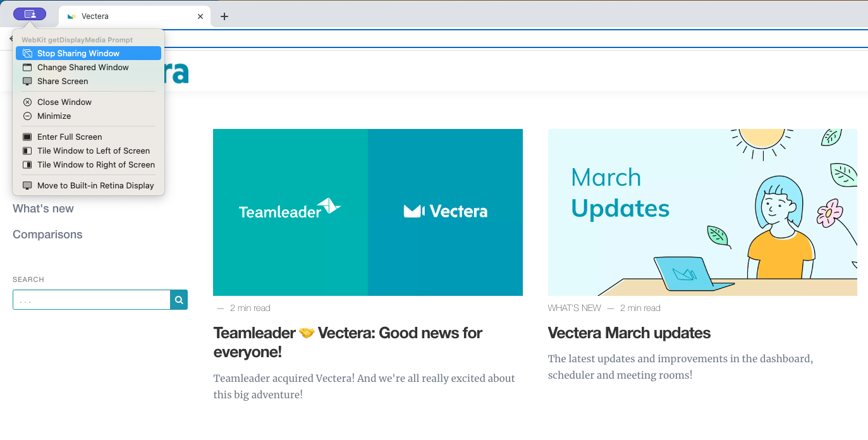Image resolution: width=868 pixels, height=440 pixels.
Task: Click the browser address bar
Action: 516,39
